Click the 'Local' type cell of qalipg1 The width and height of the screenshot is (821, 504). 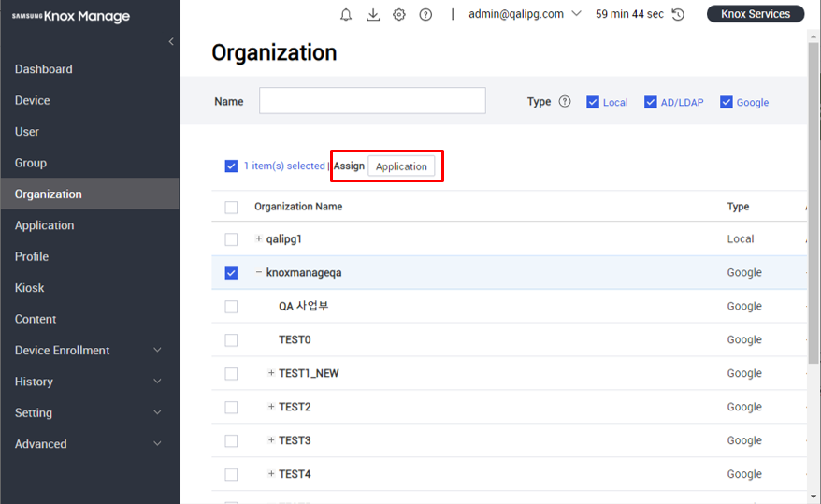(x=741, y=238)
